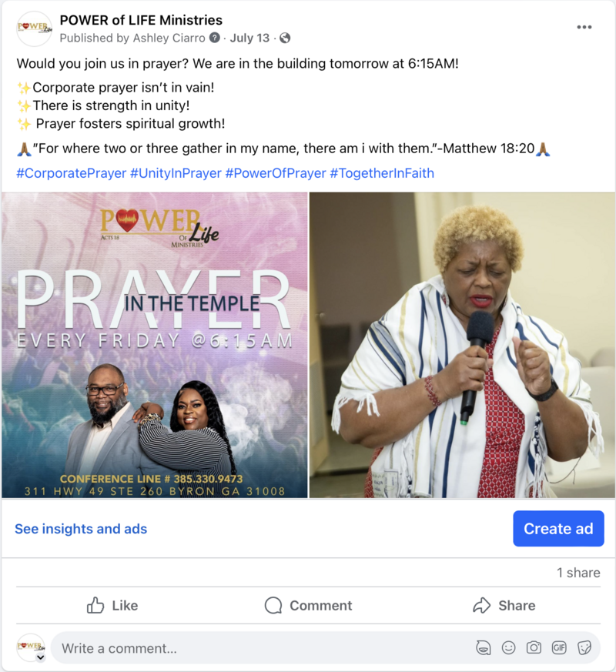Click the globe public audience icon
The width and height of the screenshot is (616, 672).
tap(285, 38)
